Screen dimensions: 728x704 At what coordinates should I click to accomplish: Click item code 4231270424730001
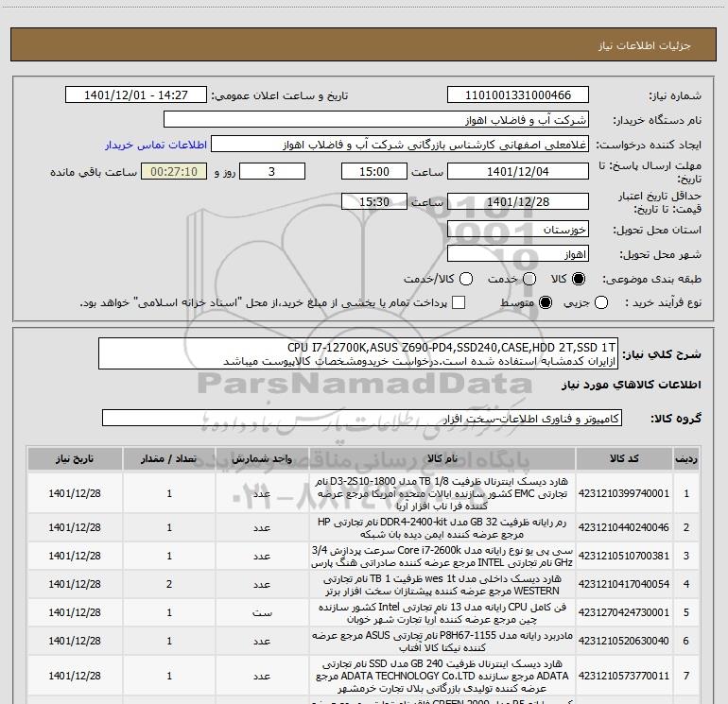(x=624, y=612)
